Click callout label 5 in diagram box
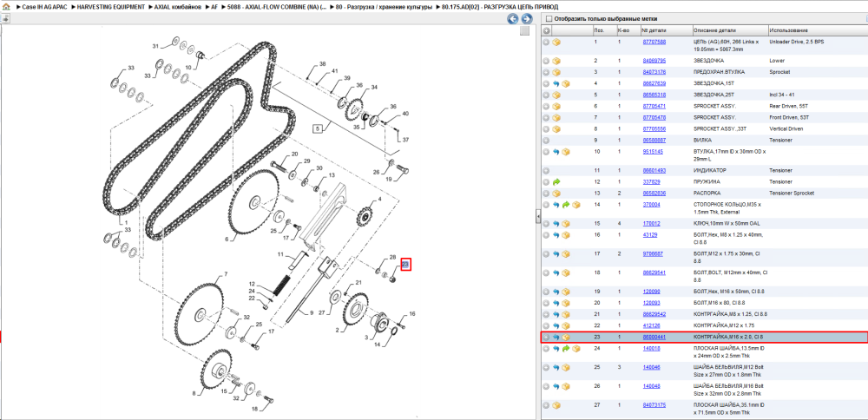Image resolution: width=868 pixels, height=420 pixels. coord(318,129)
